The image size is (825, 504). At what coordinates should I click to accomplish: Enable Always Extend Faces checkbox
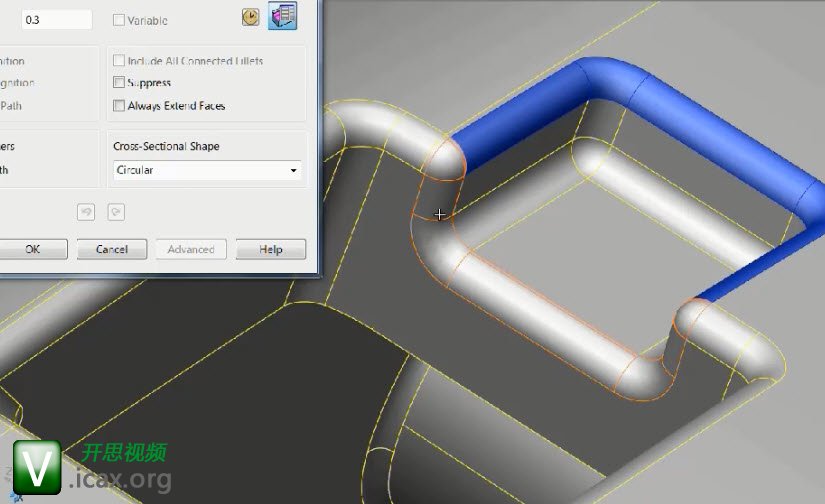119,106
